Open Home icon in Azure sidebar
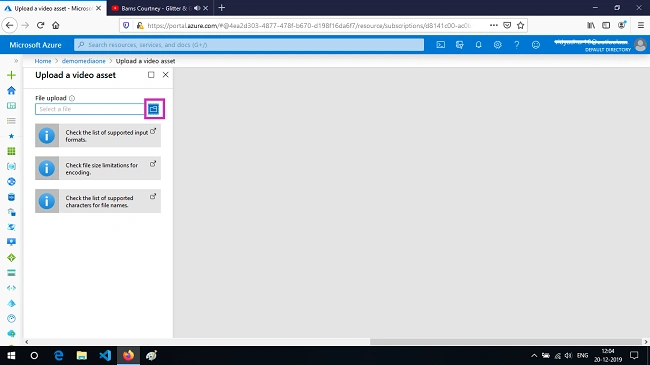Screen dimensions: 650x365 point(11,90)
